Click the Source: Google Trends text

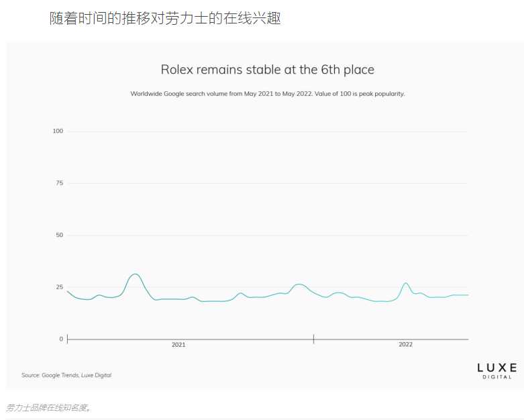(x=66, y=375)
